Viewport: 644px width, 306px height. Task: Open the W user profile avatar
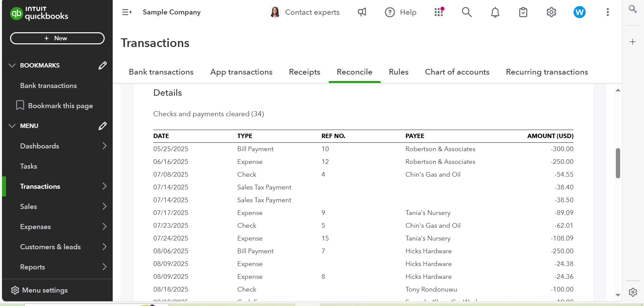coord(579,12)
